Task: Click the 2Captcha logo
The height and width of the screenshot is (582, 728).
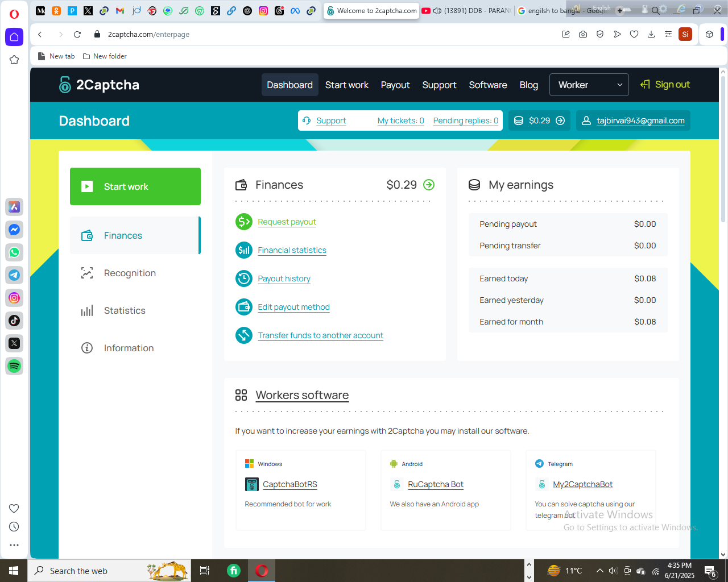Action: click(99, 85)
